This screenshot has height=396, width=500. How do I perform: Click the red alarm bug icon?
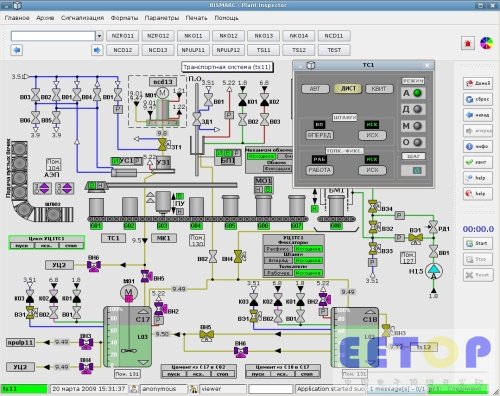pos(468,43)
